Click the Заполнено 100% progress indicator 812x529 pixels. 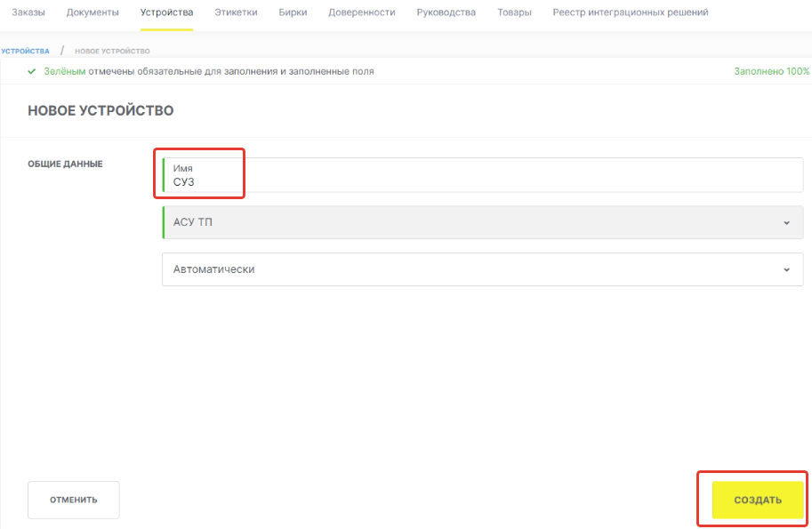(771, 71)
